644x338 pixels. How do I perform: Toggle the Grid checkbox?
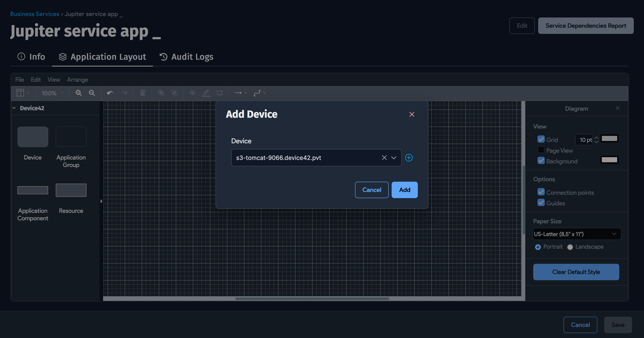(541, 139)
